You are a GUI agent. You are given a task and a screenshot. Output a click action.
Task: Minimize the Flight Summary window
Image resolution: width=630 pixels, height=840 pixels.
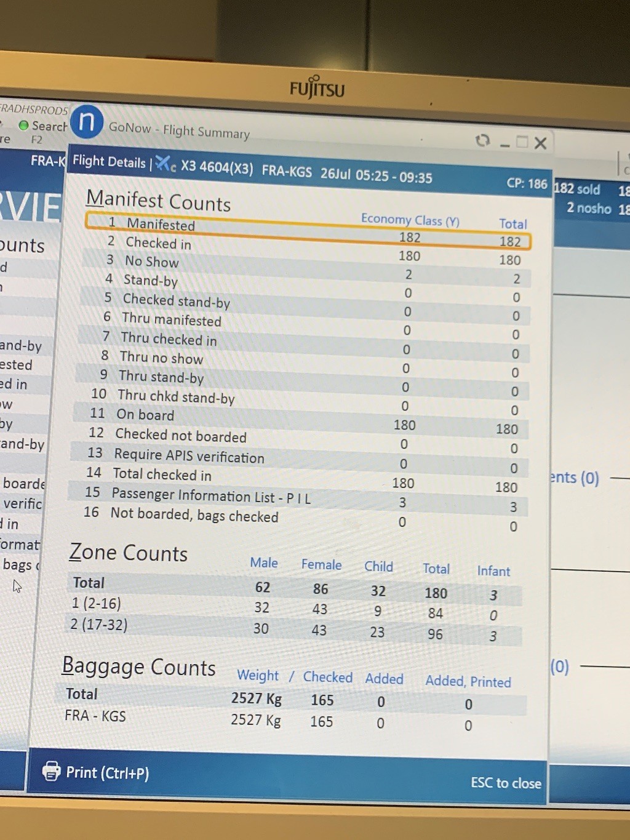(504, 144)
